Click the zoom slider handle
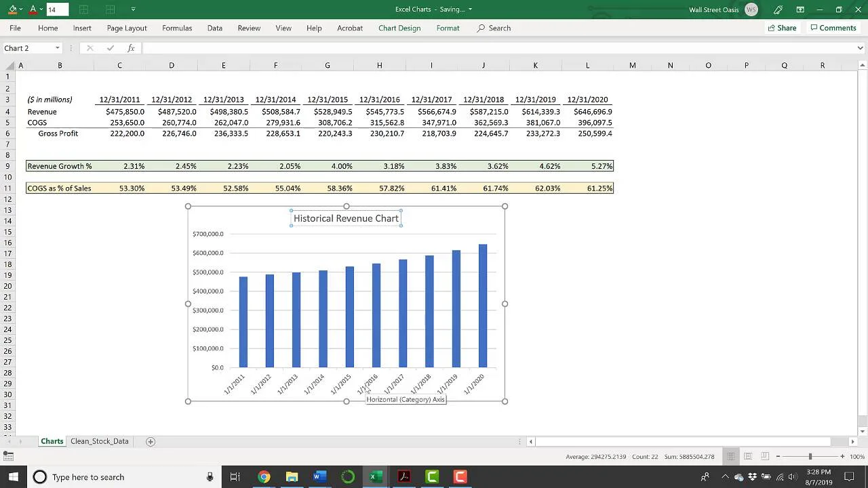 pos(810,456)
